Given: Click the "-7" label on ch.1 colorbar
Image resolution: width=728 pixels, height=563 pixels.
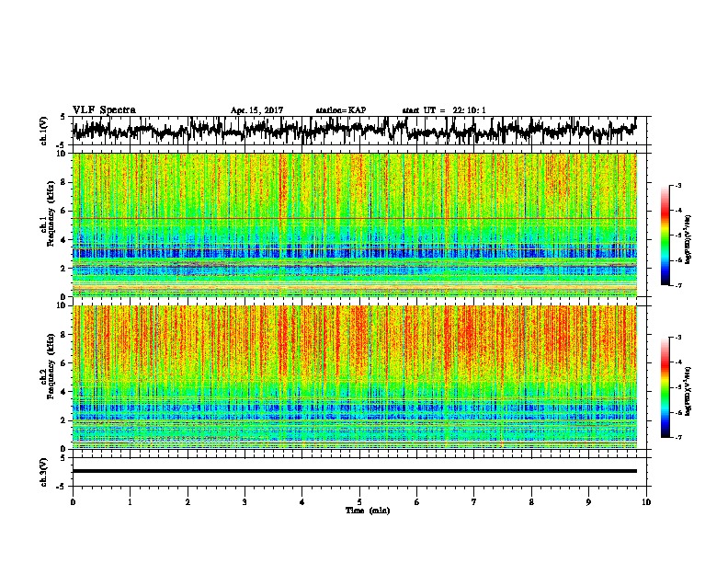Looking at the screenshot, I should point(677,285).
